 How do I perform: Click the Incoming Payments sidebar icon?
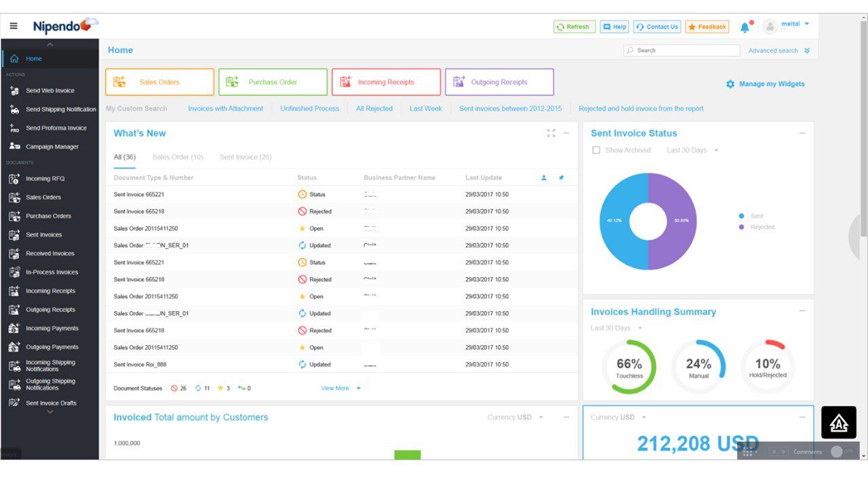[x=14, y=329]
